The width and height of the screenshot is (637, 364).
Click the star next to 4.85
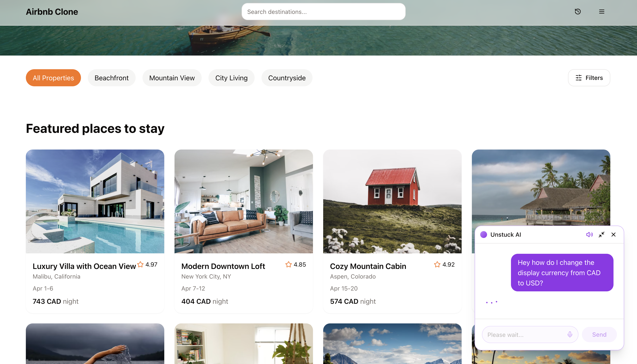coord(289,264)
